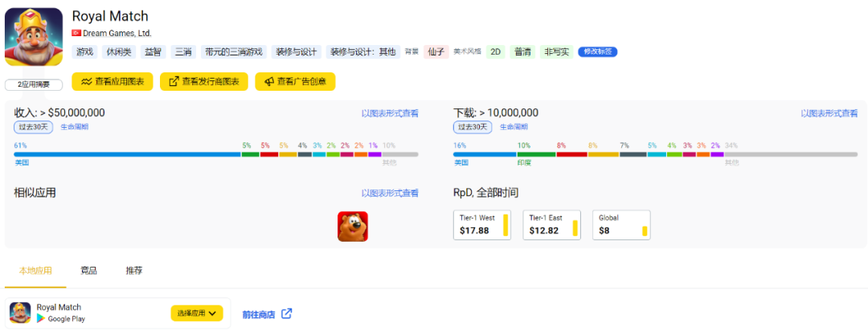Image resolution: width=868 pixels, height=331 pixels.
Task: Click the Royal Match page title
Action: [x=110, y=16]
